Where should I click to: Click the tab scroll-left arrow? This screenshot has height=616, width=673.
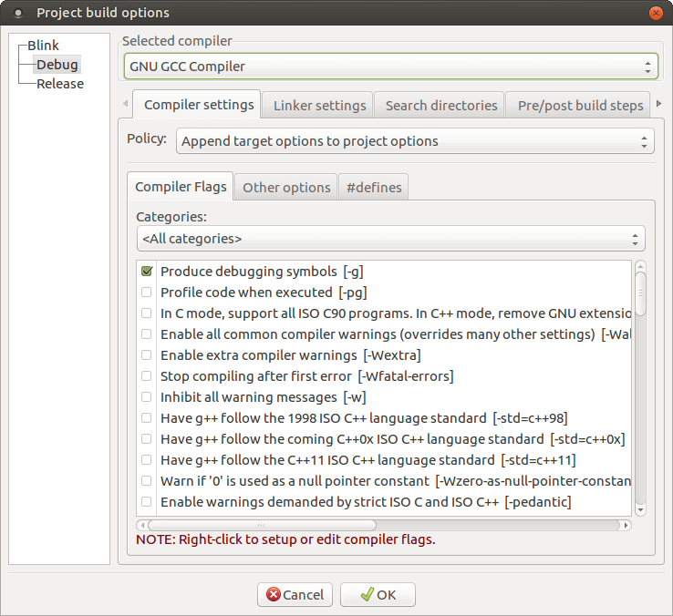tap(125, 103)
